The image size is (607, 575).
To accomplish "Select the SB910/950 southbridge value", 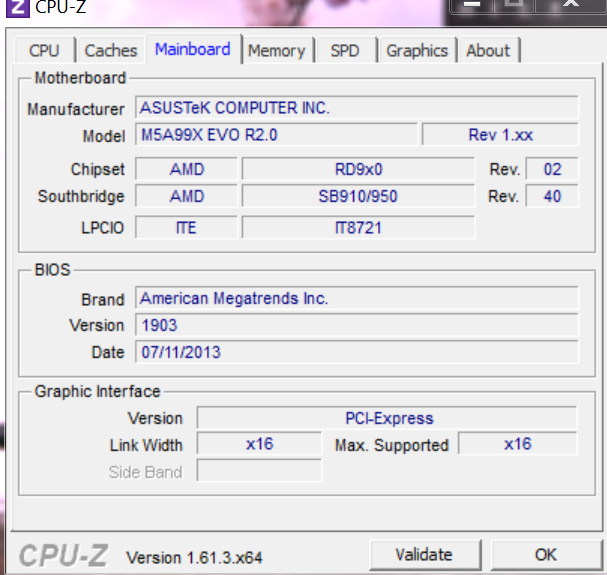I will (358, 196).
